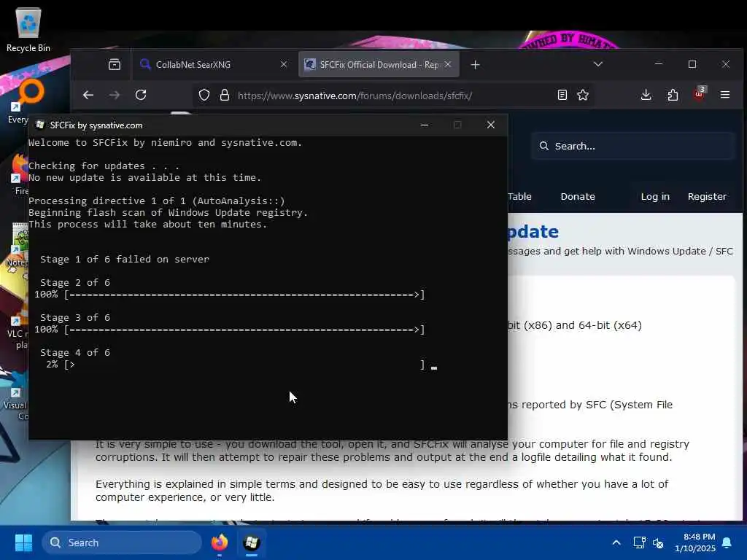Click Firefox icon in taskbar
The height and width of the screenshot is (560, 747).
click(220, 542)
